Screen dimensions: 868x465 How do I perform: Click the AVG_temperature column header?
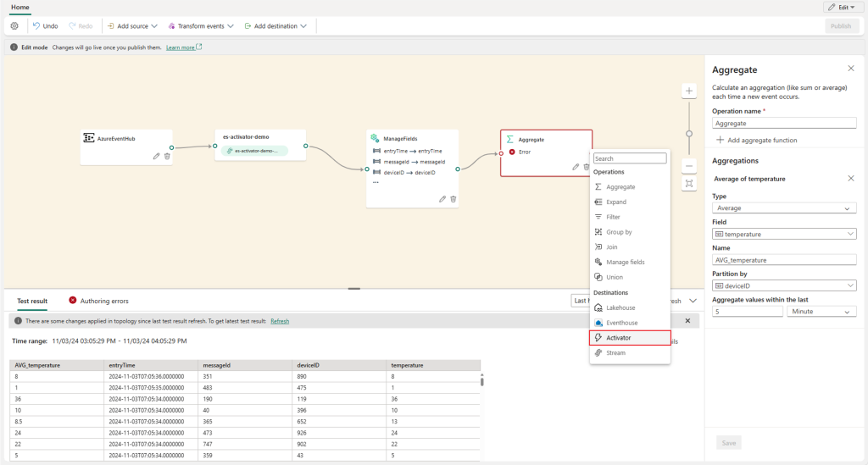point(57,365)
